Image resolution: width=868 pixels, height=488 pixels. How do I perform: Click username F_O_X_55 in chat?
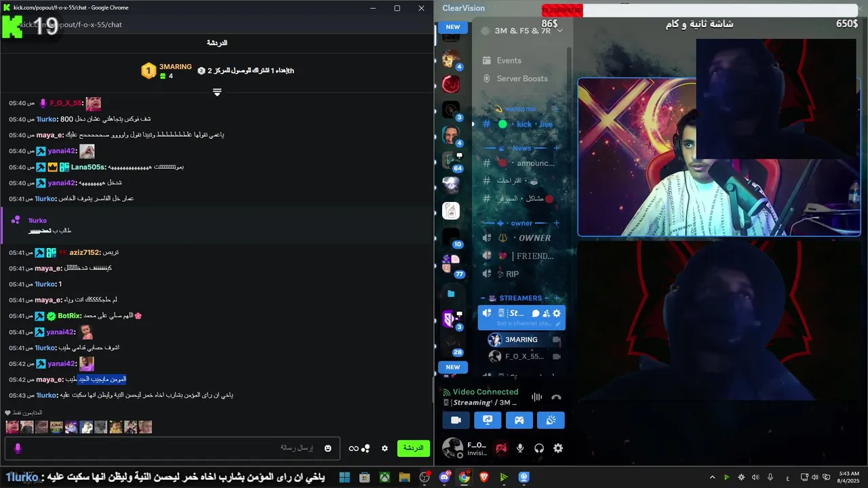(x=65, y=103)
